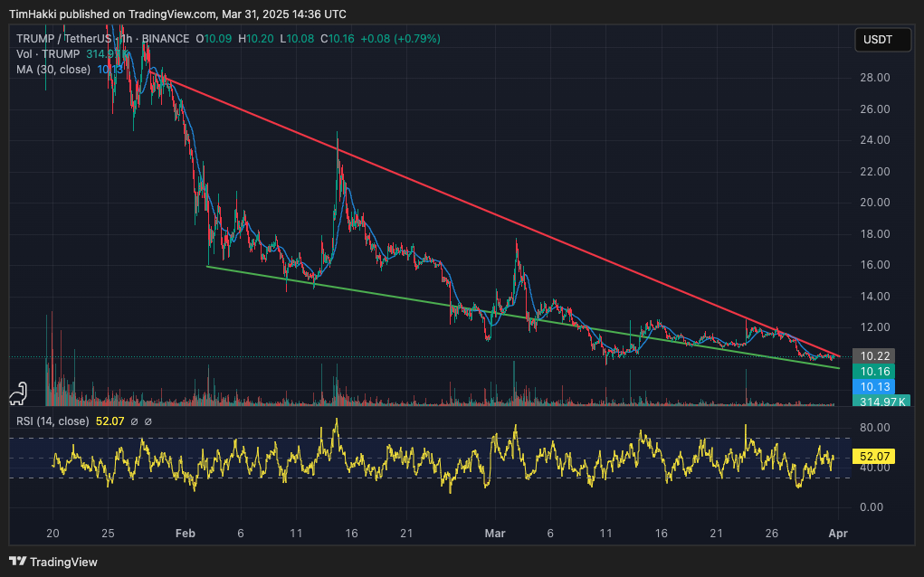
Task: Click the ∅ symbol immediately after the 52.07 legend value
Action: click(134, 421)
